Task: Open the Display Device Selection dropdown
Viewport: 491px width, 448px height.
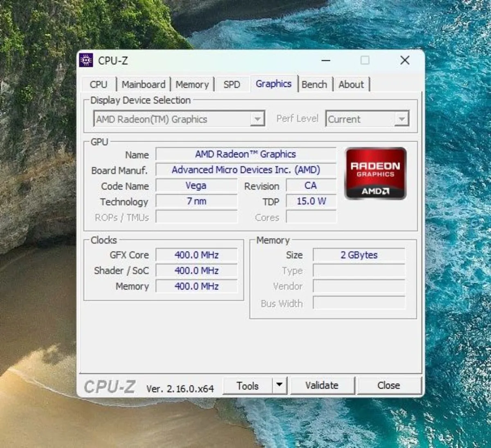Action: [179, 119]
